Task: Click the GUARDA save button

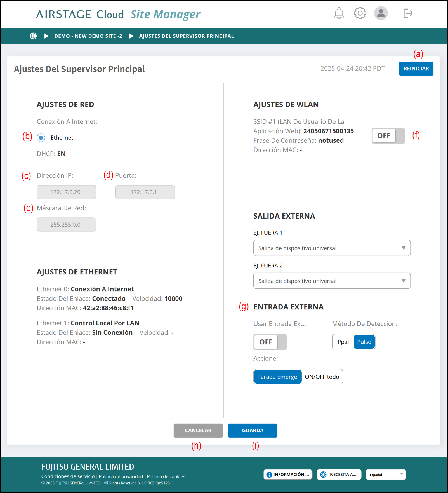Action: tap(252, 430)
